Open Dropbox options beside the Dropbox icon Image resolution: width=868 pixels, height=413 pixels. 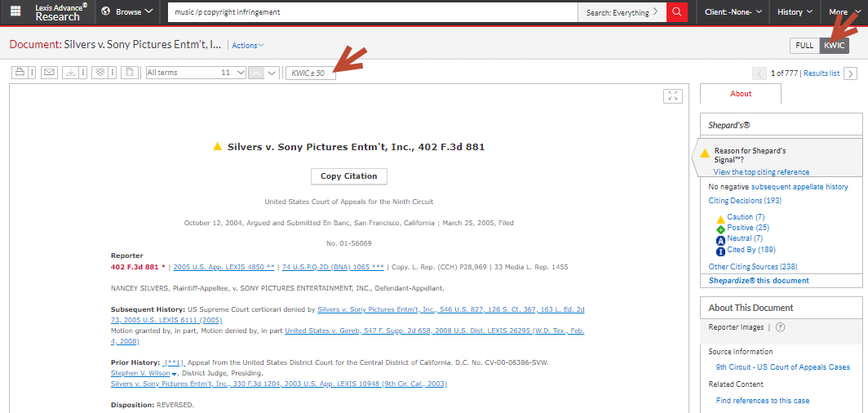point(113,73)
